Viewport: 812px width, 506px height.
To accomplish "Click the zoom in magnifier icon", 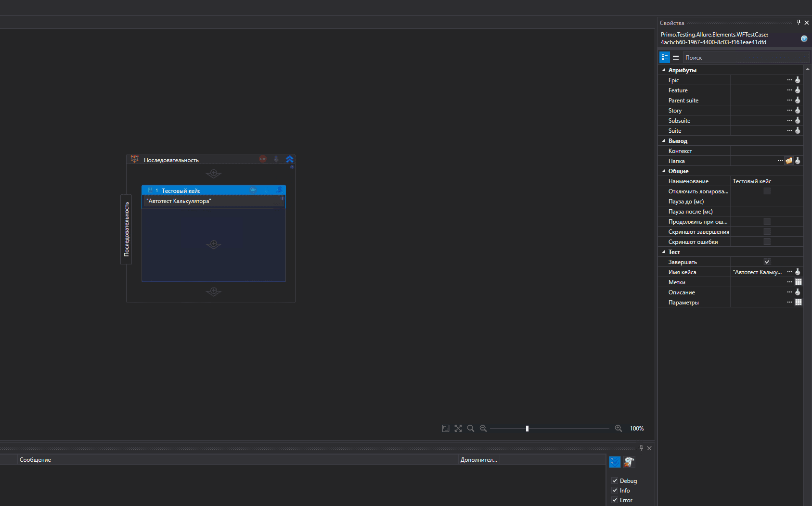I will click(619, 429).
